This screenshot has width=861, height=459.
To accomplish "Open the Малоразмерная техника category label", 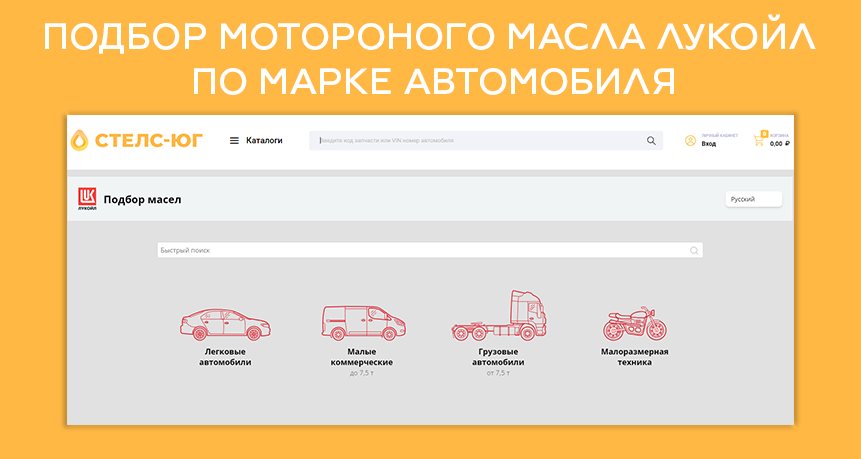I will [x=635, y=357].
